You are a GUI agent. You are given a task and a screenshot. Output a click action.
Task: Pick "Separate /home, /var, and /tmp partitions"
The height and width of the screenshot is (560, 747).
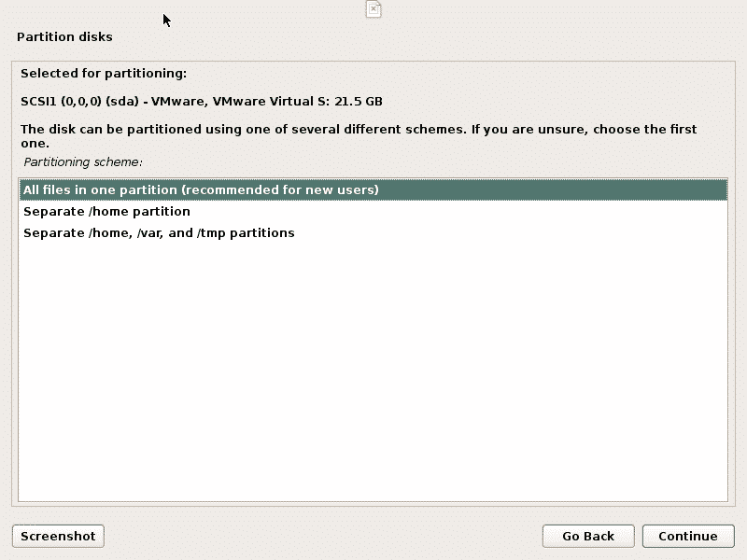click(x=159, y=232)
